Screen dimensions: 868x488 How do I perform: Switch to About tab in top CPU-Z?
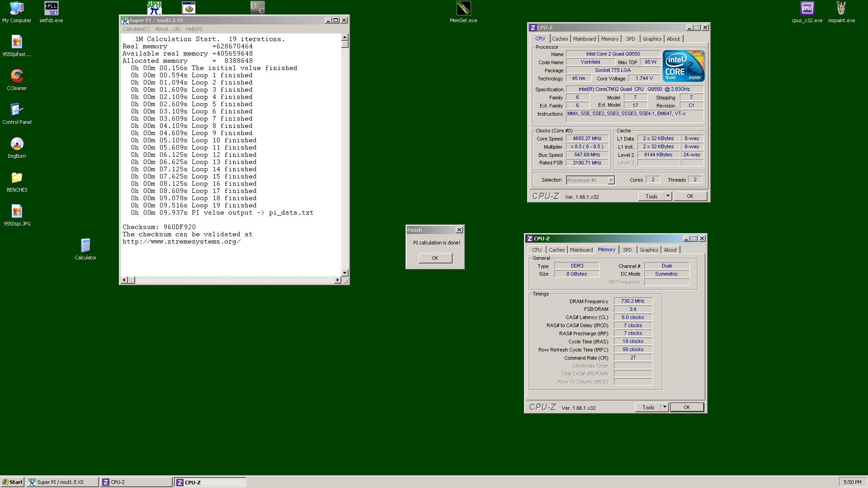[673, 39]
